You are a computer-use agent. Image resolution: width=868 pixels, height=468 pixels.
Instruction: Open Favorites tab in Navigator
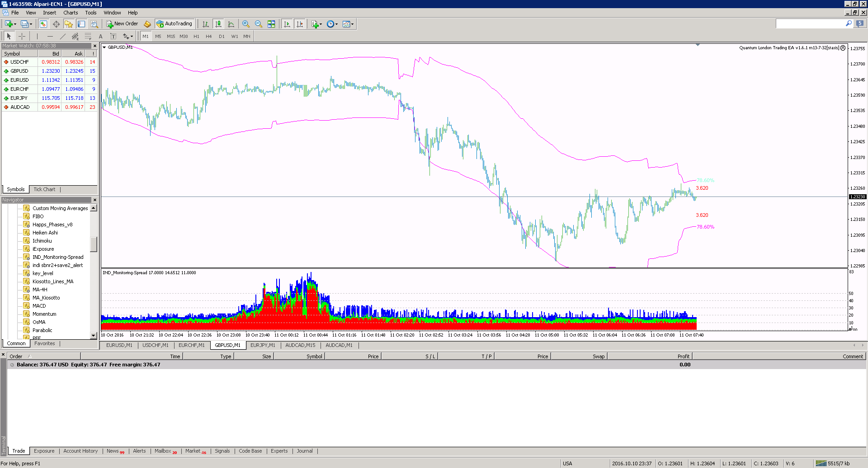[44, 343]
